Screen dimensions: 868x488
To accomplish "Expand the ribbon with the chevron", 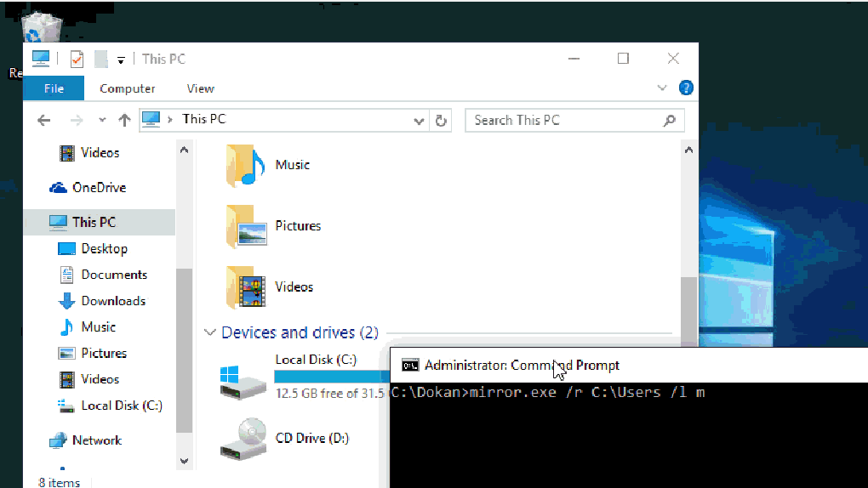I will coord(661,88).
